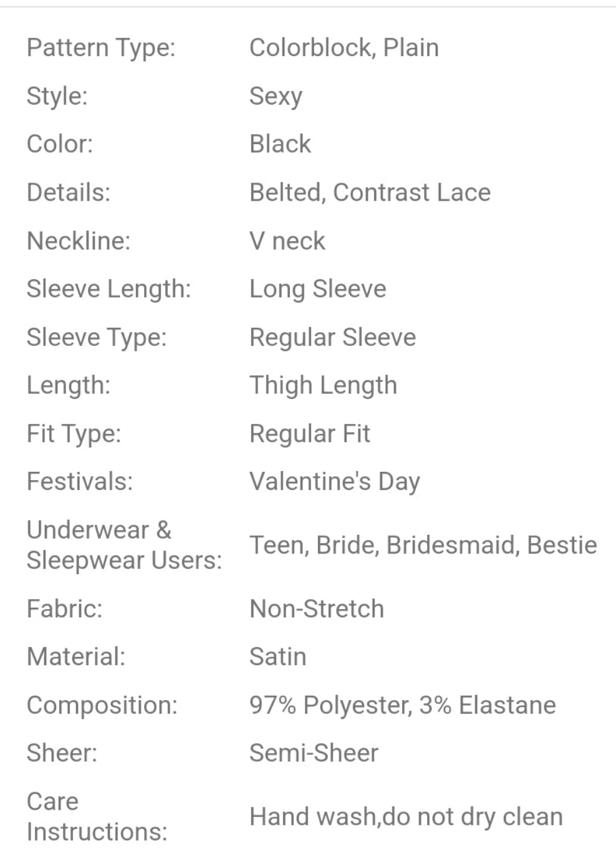This screenshot has width=616, height=854.
Task: Tap the Composition label
Action: pos(102,706)
